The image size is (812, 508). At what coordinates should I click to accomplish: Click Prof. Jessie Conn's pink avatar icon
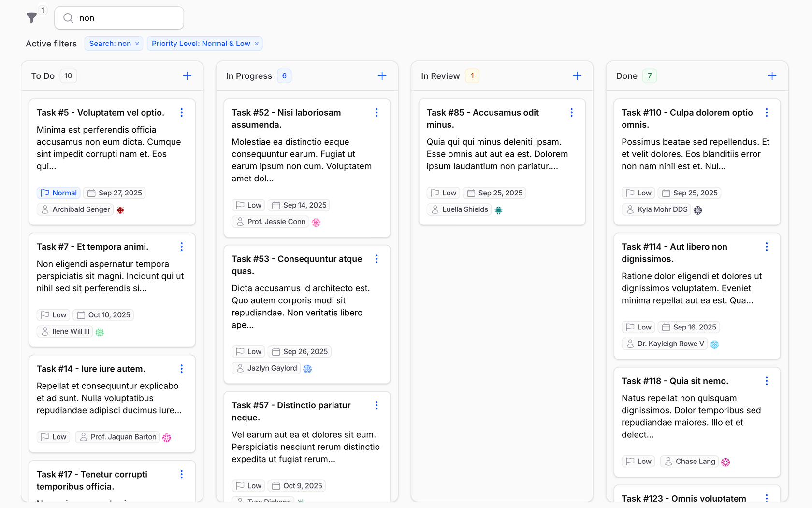click(x=316, y=223)
